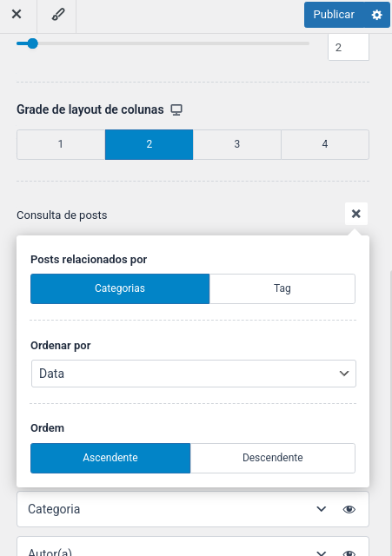
Task: Set column layout grid to 1
Action: (x=61, y=144)
